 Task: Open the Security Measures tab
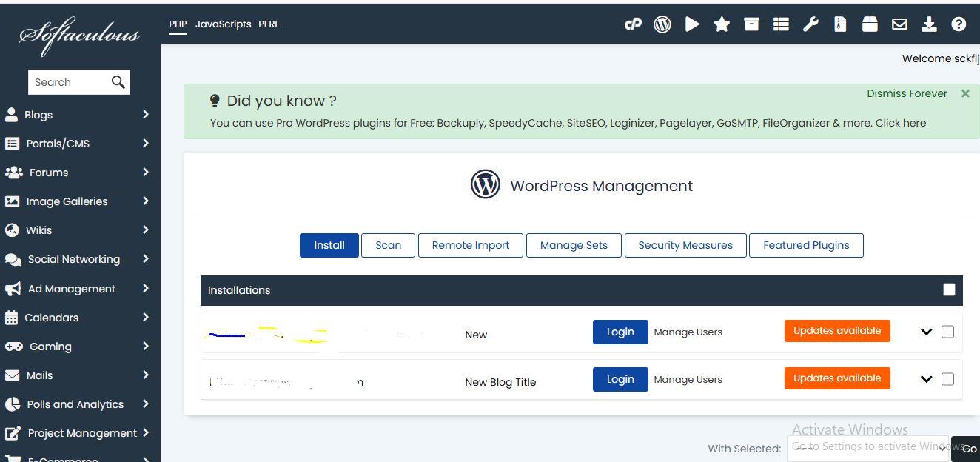coord(685,245)
